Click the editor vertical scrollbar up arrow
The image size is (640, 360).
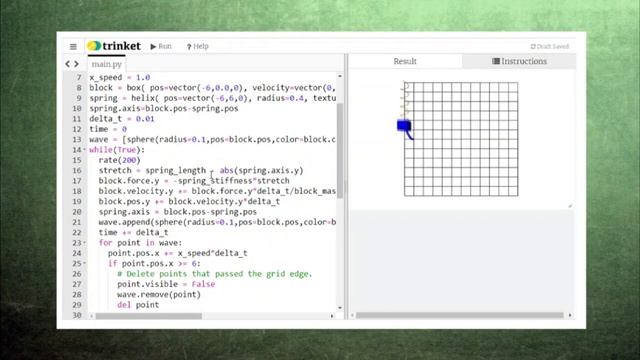(x=340, y=76)
